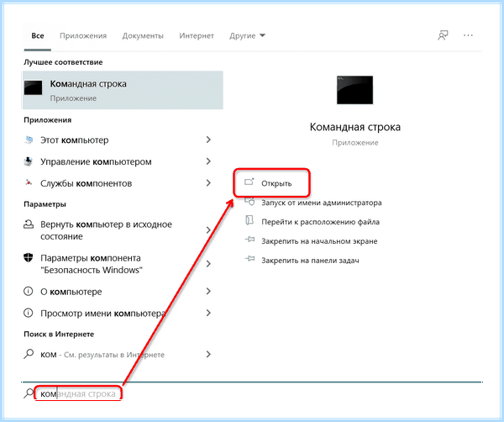Choose Закрепить на начальном экране

click(319, 241)
